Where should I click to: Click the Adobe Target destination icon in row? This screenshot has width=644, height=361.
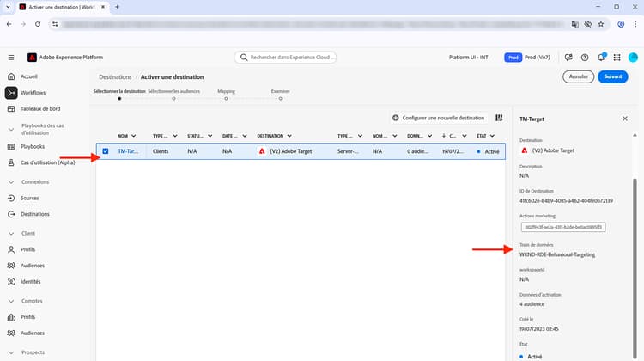pos(262,151)
